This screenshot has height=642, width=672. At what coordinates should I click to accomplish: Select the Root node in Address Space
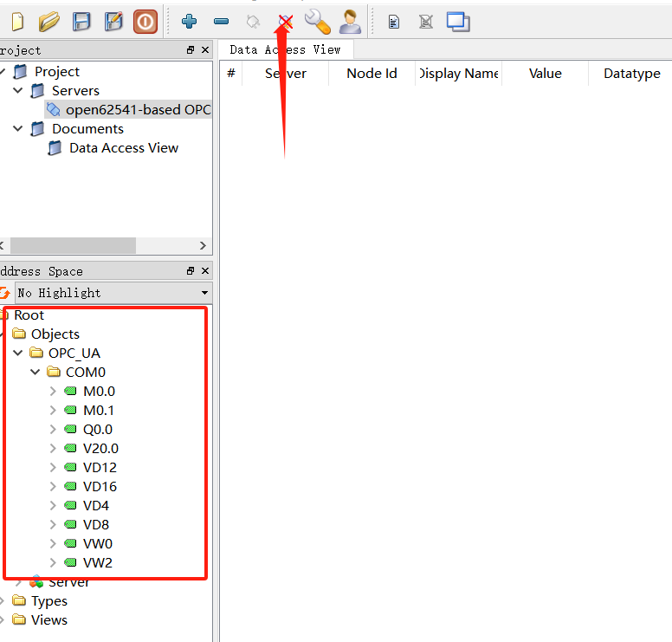(29, 315)
